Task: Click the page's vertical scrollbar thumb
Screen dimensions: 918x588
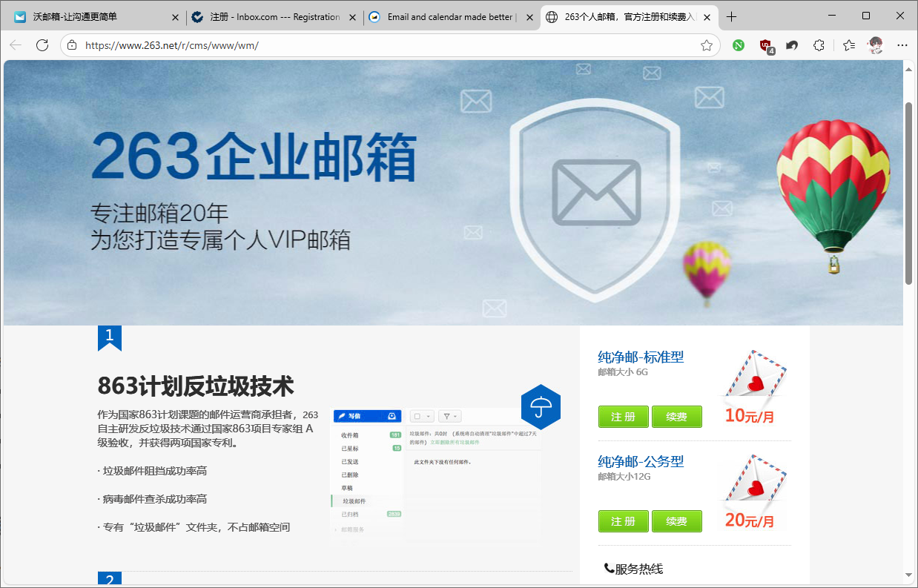Action: (908, 193)
